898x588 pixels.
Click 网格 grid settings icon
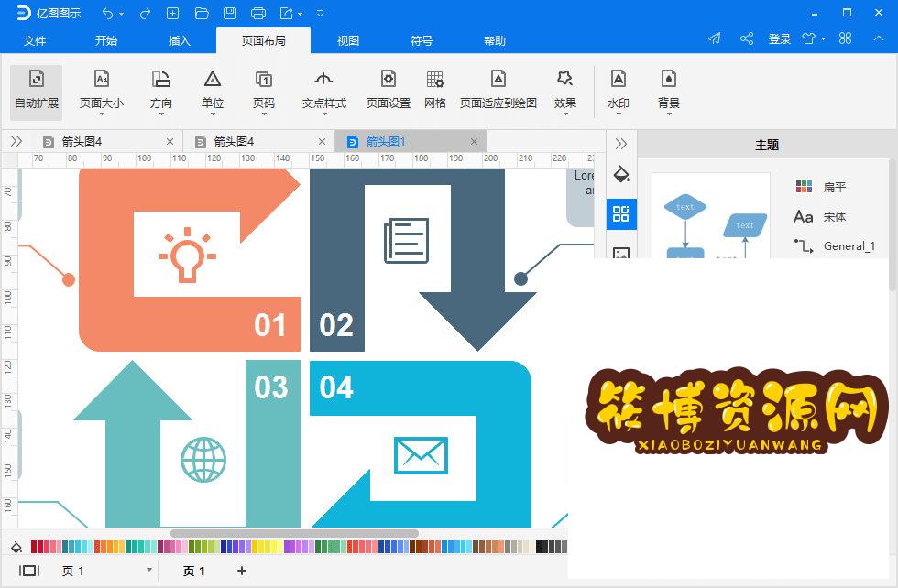pyautogui.click(x=434, y=92)
